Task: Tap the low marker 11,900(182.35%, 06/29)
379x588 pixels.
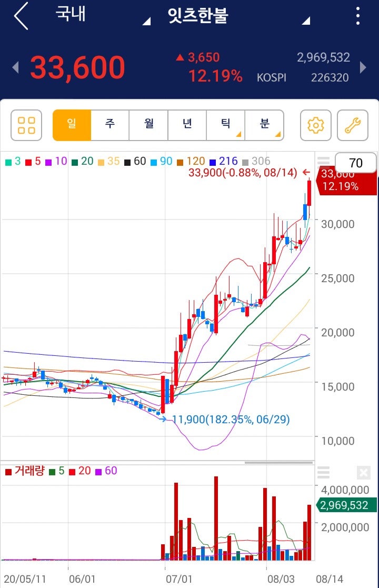Action: 231,419
